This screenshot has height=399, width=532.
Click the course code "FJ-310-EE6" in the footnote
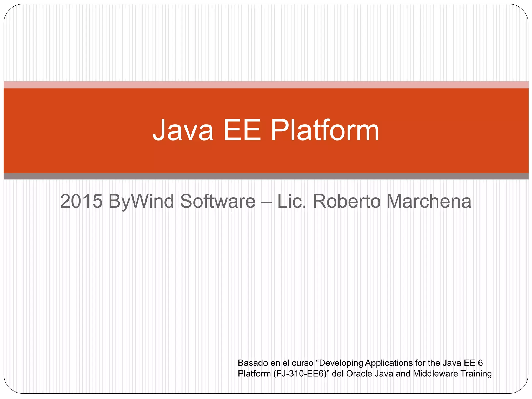click(301, 374)
